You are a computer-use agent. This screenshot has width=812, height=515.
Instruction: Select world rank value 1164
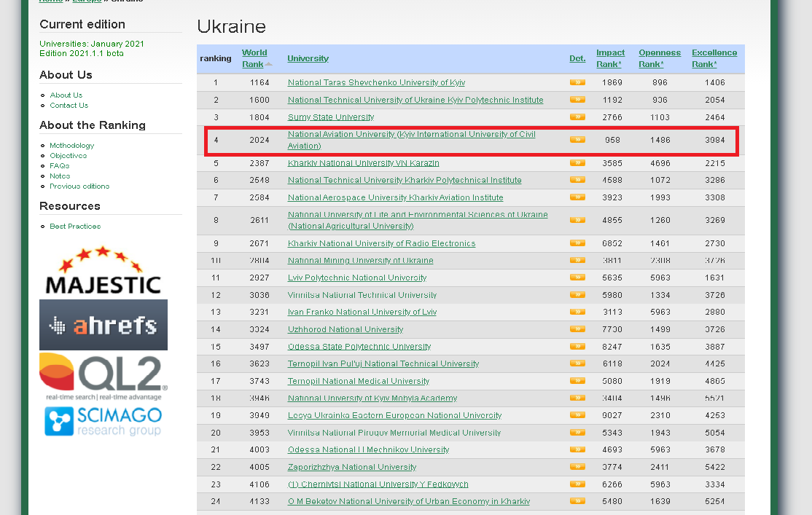259,82
